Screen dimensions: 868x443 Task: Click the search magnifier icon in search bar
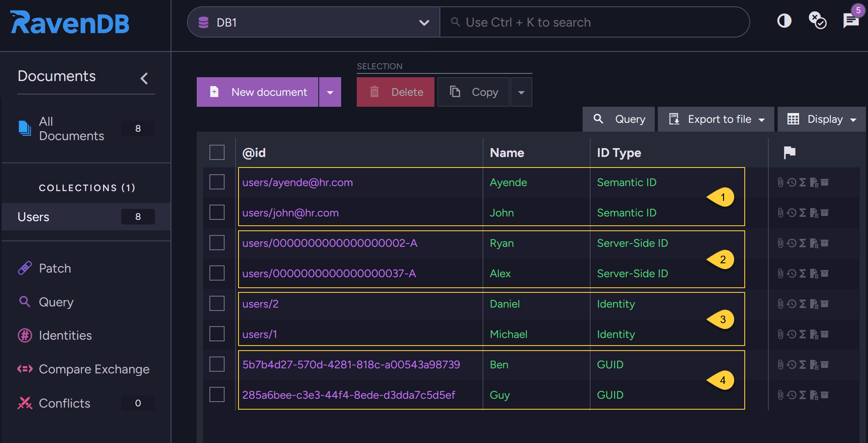pos(455,22)
